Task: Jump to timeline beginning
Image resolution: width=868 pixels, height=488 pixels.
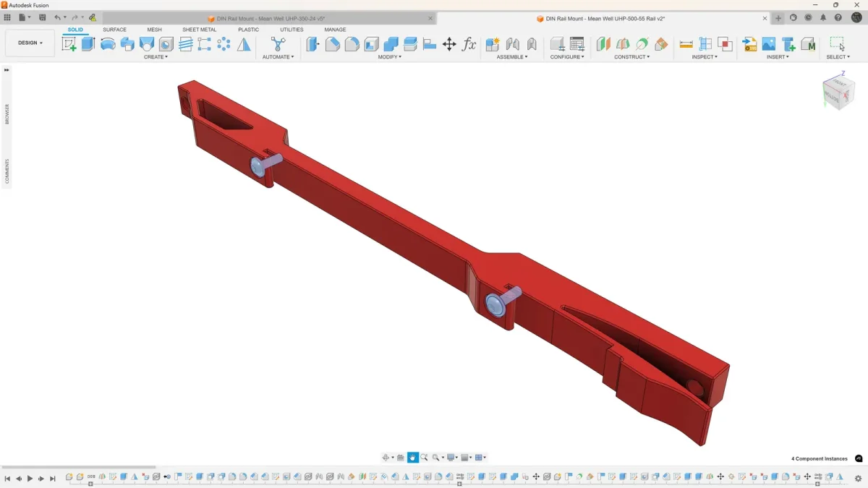Action: tap(7, 479)
